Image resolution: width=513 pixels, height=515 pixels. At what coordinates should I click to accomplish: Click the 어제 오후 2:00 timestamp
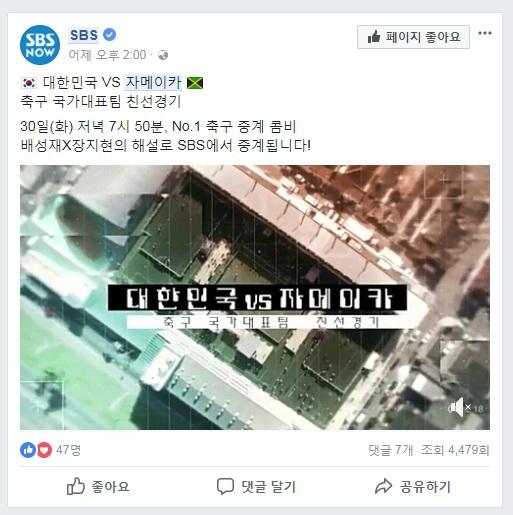[x=107, y=55]
